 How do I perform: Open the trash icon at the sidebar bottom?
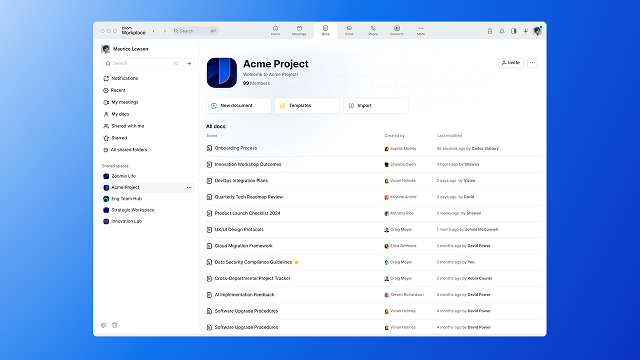pos(115,325)
